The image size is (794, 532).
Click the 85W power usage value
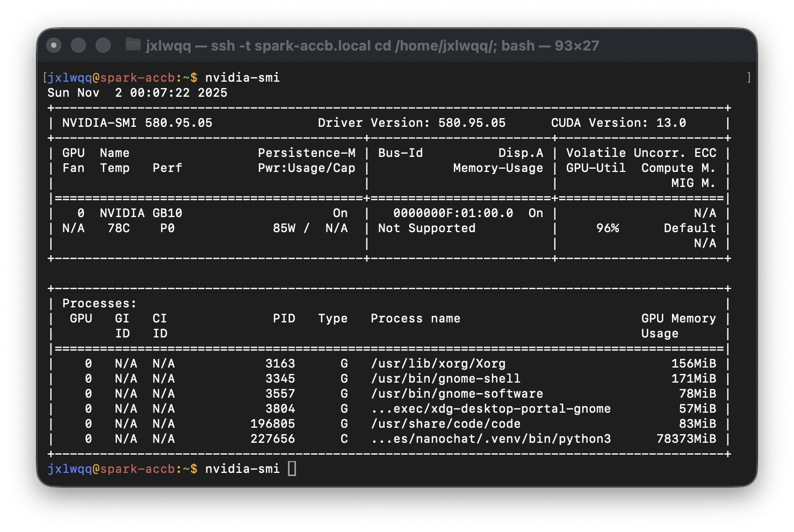pyautogui.click(x=284, y=228)
